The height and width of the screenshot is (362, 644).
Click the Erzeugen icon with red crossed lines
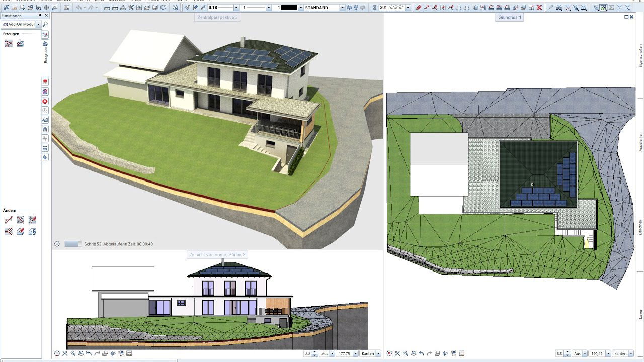[9, 44]
